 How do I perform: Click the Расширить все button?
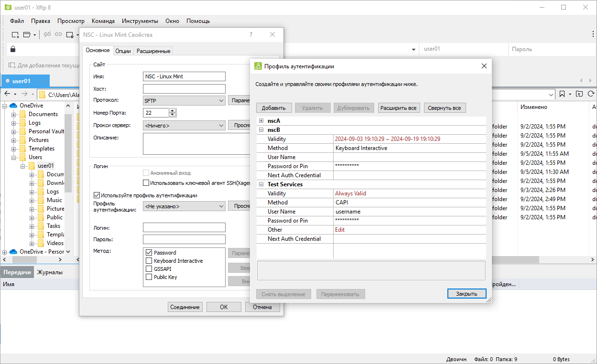tap(399, 108)
